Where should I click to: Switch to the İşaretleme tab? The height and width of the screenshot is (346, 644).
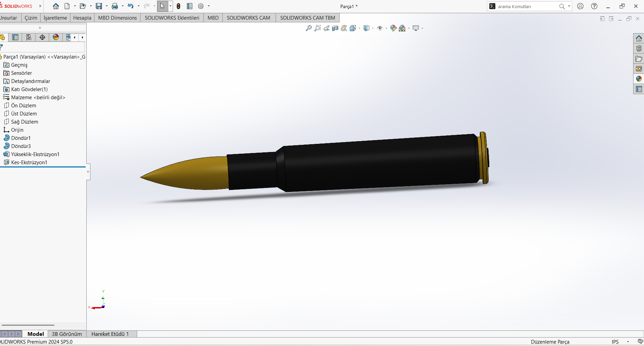click(55, 18)
